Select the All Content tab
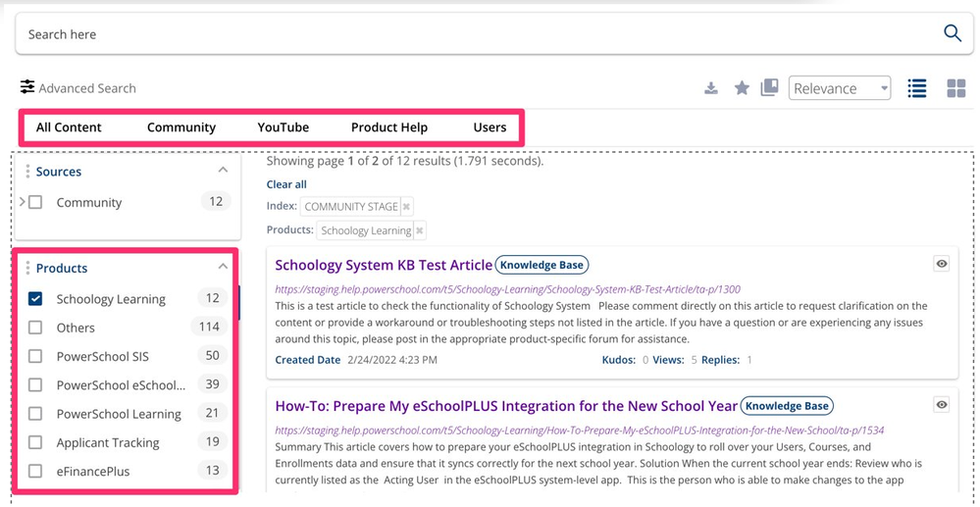980x507 pixels. [69, 127]
